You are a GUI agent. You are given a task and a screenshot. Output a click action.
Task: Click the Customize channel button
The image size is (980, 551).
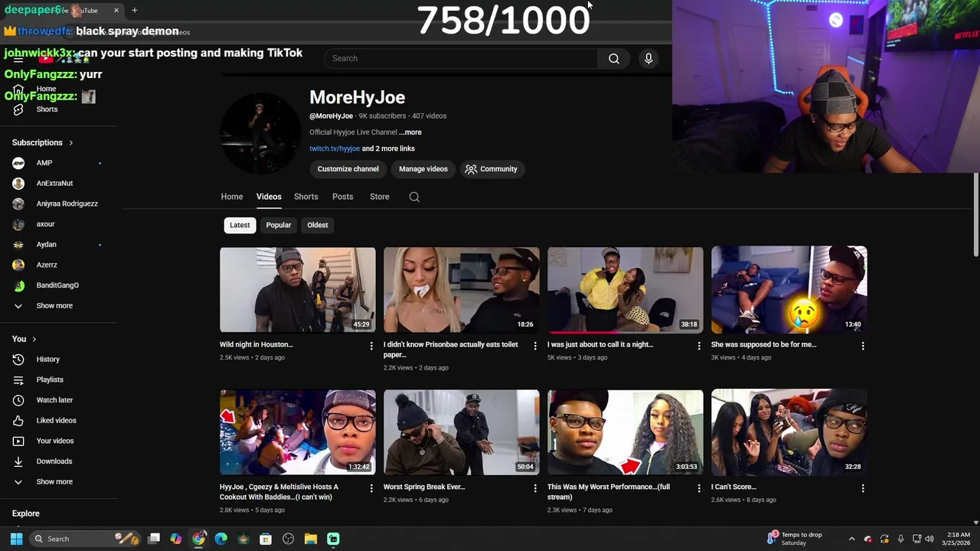pyautogui.click(x=348, y=169)
